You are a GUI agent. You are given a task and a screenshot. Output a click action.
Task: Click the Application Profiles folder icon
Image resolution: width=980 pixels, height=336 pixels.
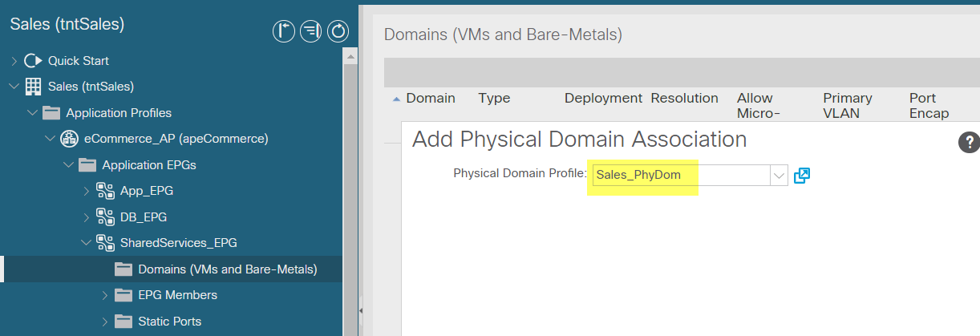point(51,112)
